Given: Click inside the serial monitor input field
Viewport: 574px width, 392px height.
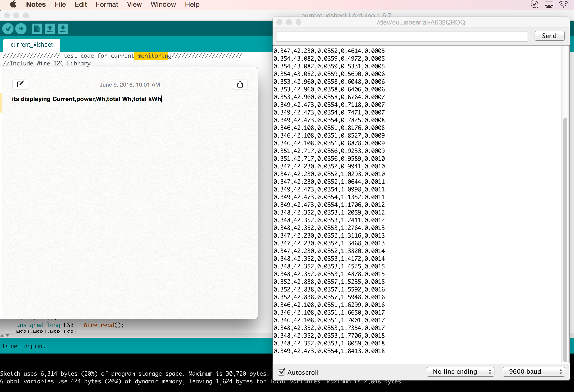Looking at the screenshot, I should 402,36.
